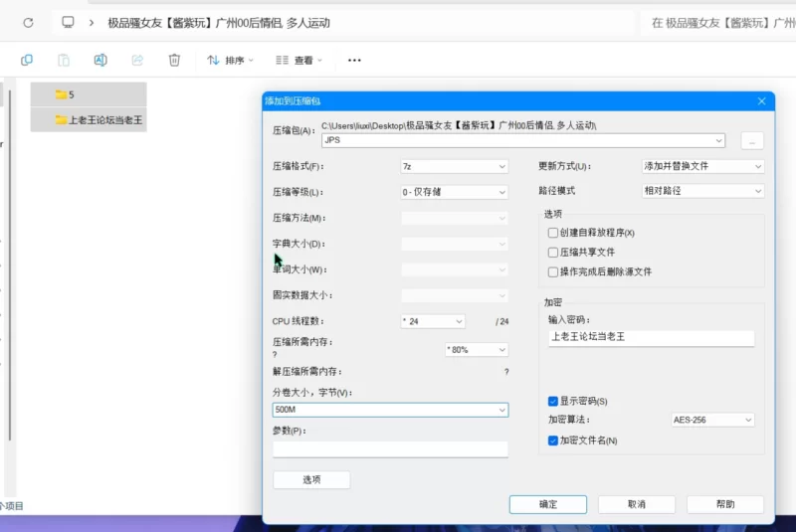This screenshot has width=796, height=532.
Task: Open the 路径模式 相对路径 dropdown
Action: click(702, 191)
